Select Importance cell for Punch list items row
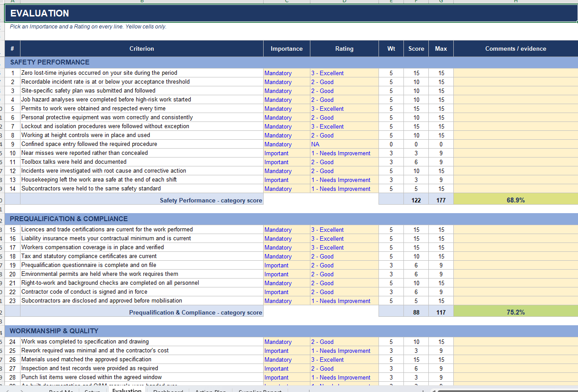Image resolution: width=578 pixels, height=392 pixels. pyautogui.click(x=287, y=377)
